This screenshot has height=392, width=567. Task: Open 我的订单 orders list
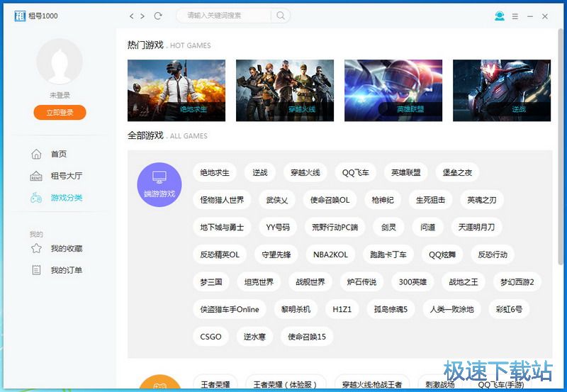pos(66,270)
